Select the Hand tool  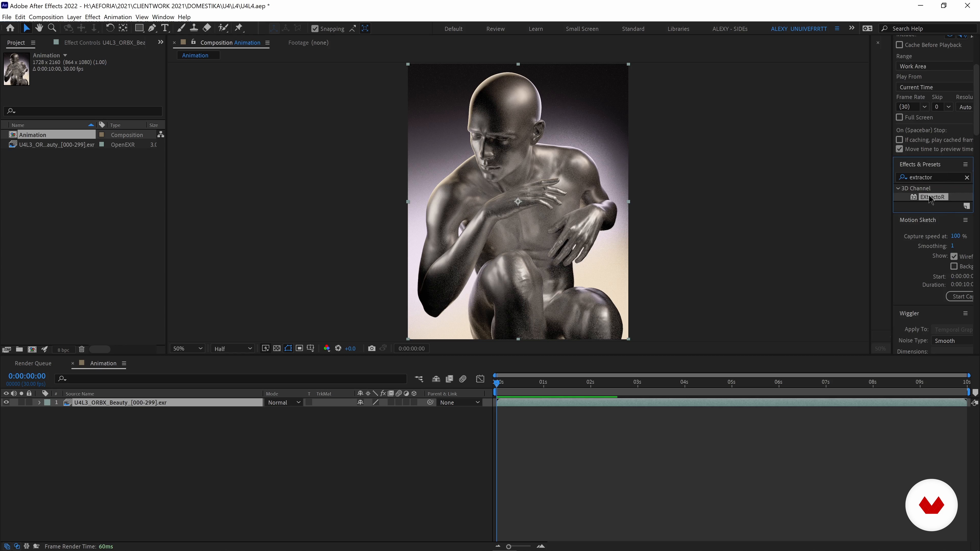tap(39, 28)
